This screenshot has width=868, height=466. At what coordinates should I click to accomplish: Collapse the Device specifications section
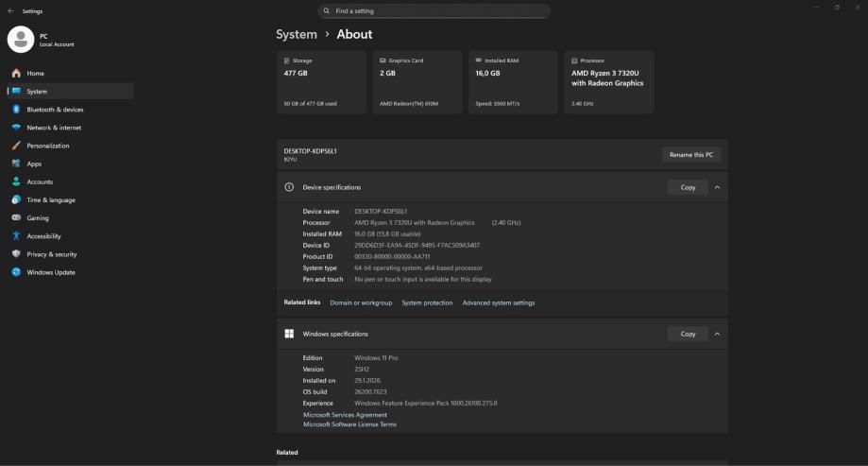point(717,187)
